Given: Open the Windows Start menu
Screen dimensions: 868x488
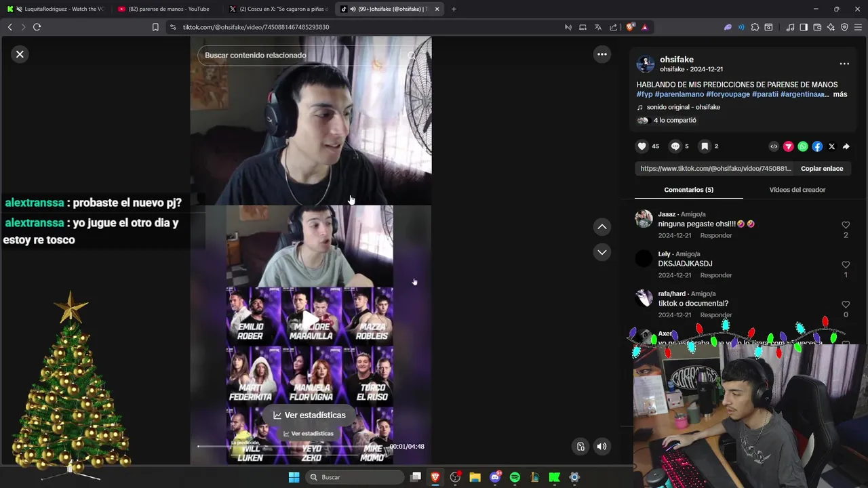Looking at the screenshot, I should (294, 477).
